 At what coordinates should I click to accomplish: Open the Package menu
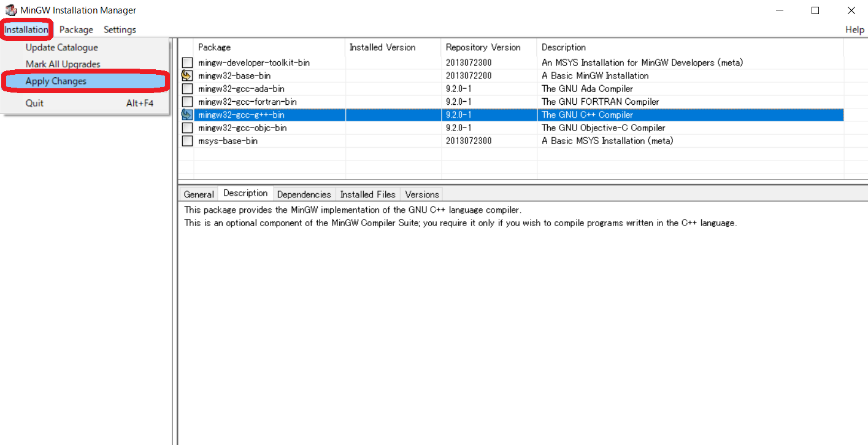point(76,29)
